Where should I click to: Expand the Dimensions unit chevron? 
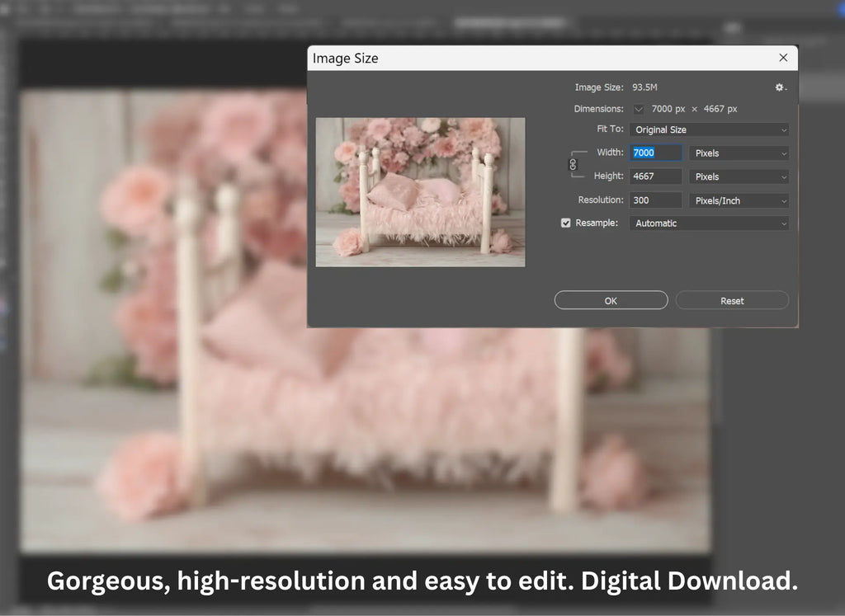(639, 109)
